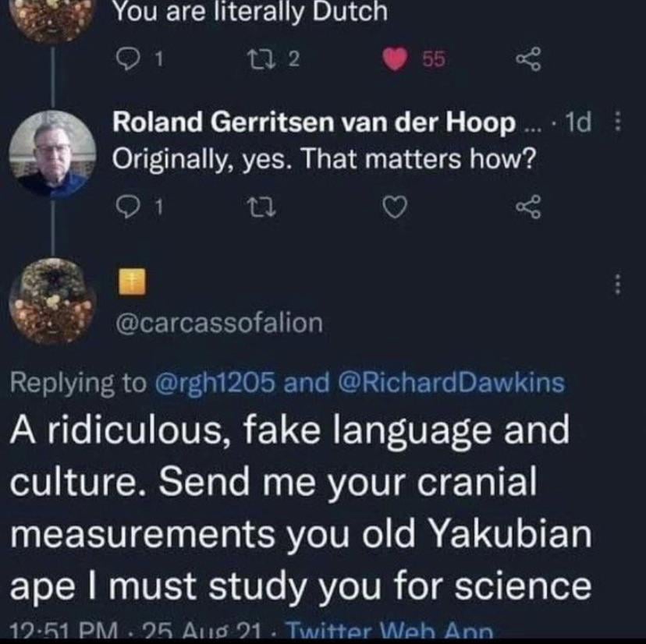Open the @carcassofalion handle
646x644 pixels.
[x=218, y=323]
